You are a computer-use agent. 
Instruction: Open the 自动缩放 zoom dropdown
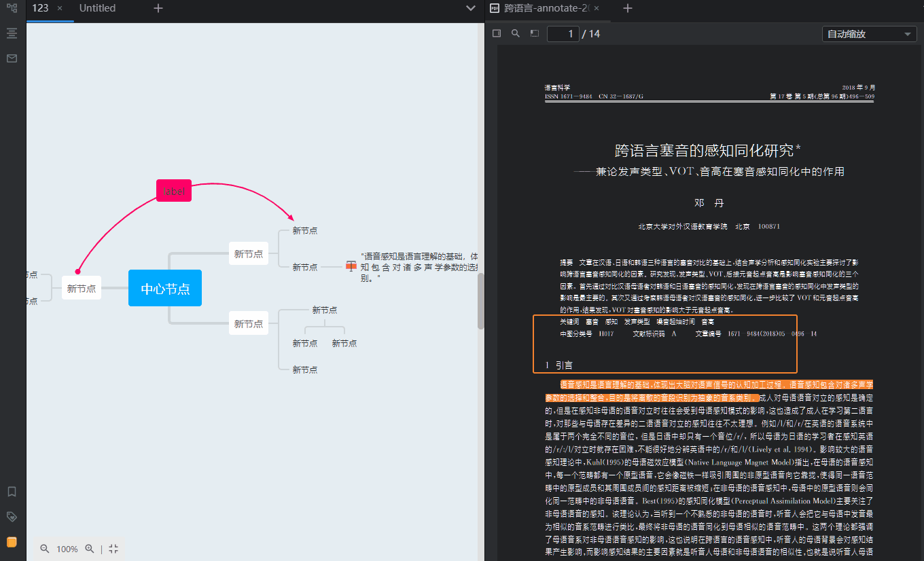pos(869,34)
